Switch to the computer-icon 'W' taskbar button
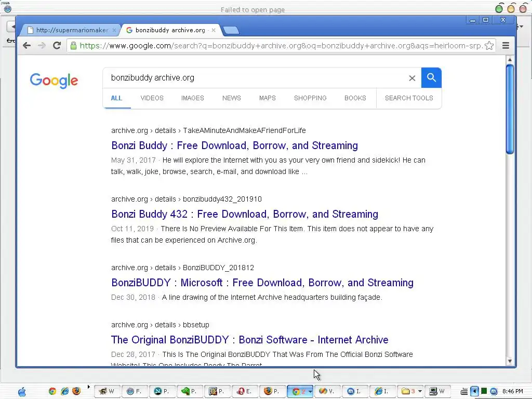This screenshot has height=399, width=532. [x=437, y=391]
